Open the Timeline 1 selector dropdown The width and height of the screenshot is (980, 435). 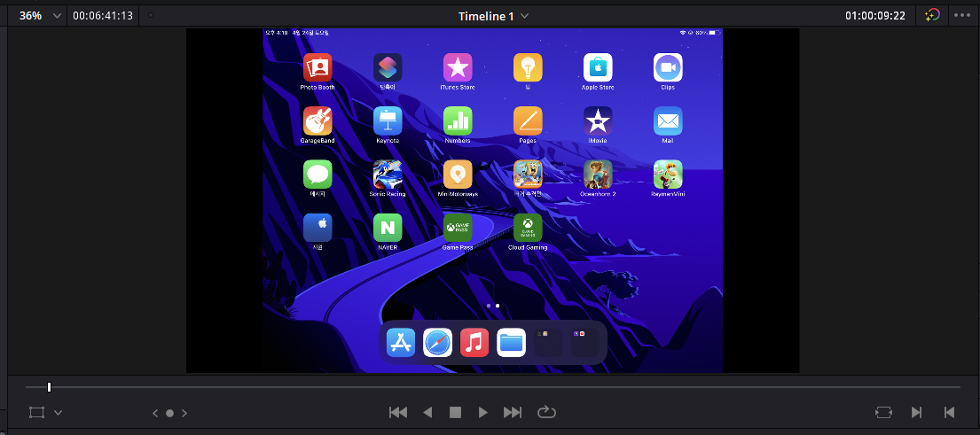[494, 16]
